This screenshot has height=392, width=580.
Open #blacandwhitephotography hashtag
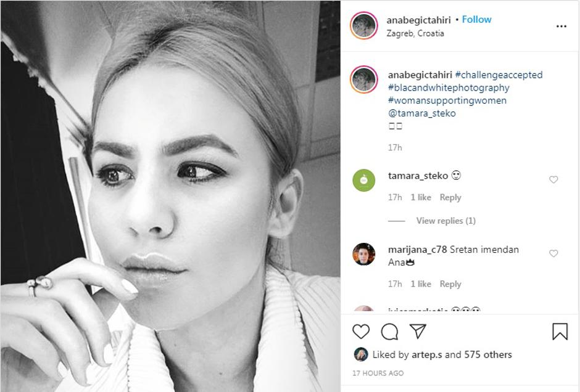(x=449, y=88)
